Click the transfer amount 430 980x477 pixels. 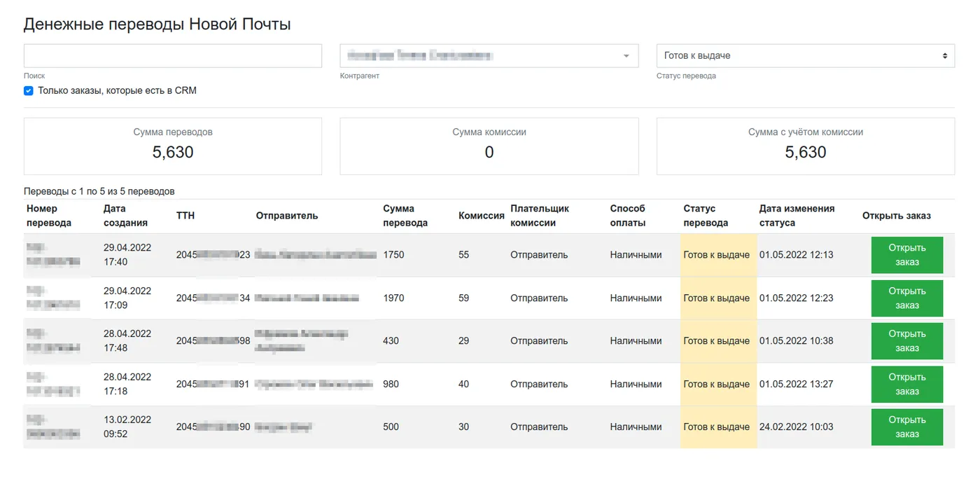click(x=391, y=341)
